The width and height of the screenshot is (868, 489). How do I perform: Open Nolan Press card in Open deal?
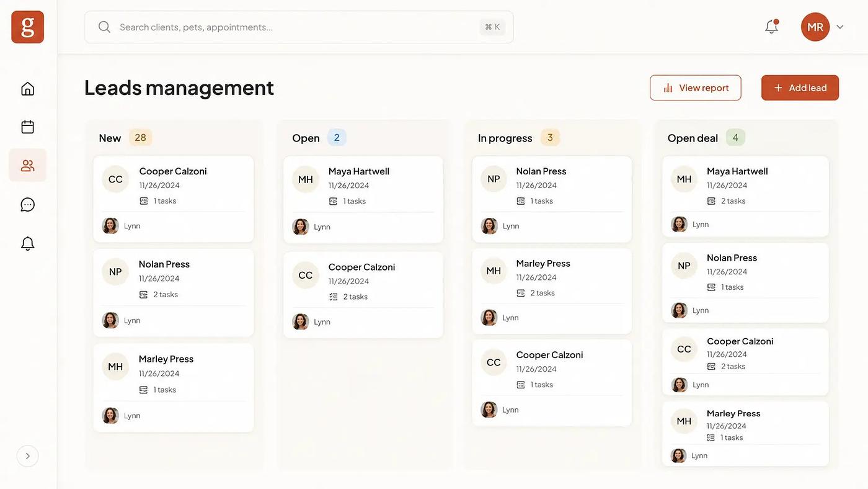745,282
